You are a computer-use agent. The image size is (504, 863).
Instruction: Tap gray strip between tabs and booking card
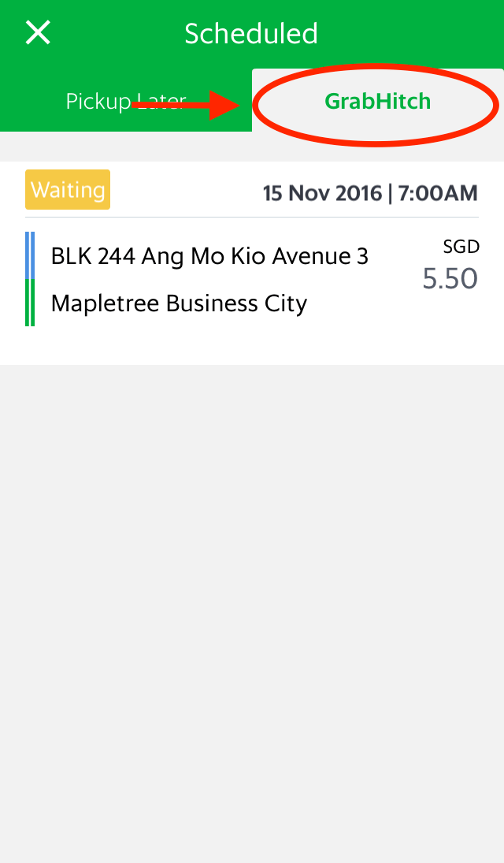click(251, 147)
